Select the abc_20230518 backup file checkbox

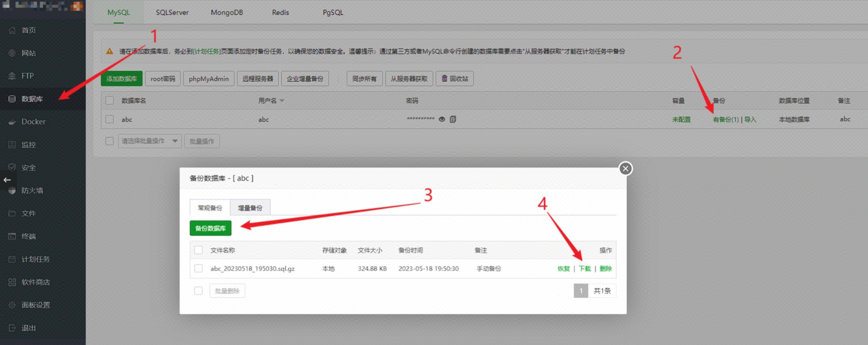(x=198, y=269)
